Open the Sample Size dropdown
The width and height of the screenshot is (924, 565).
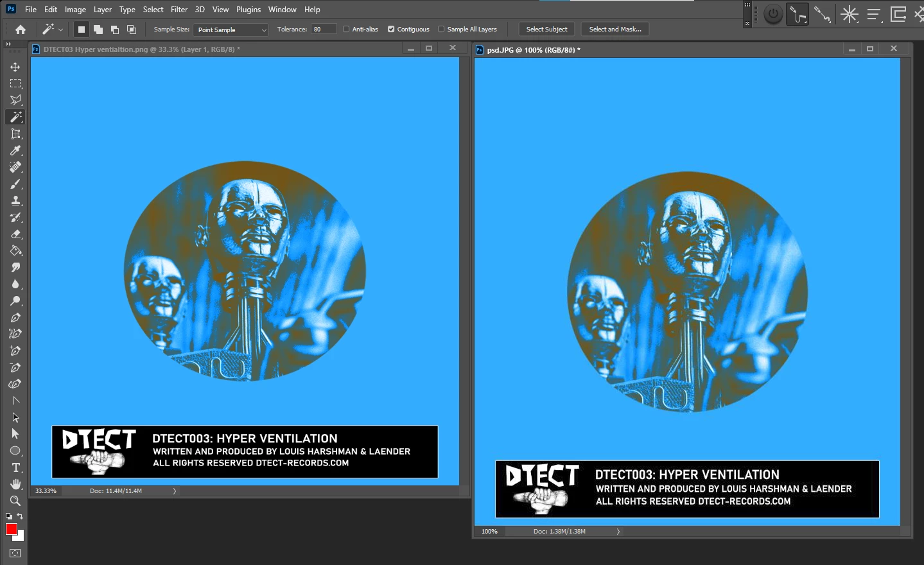pyautogui.click(x=231, y=30)
